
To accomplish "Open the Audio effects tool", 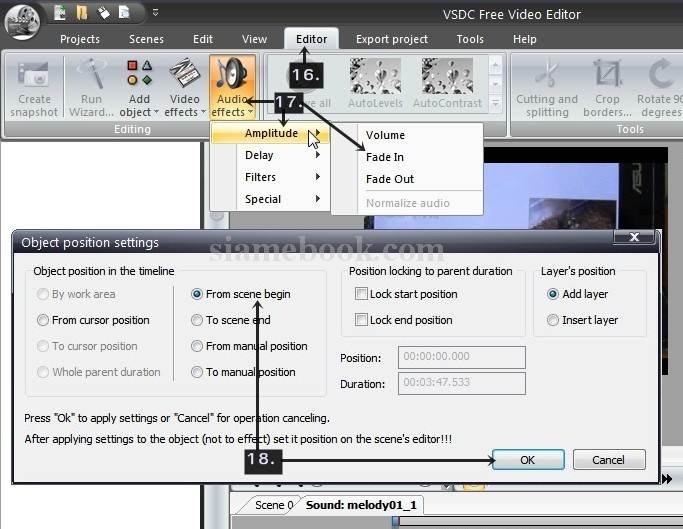I will click(232, 88).
